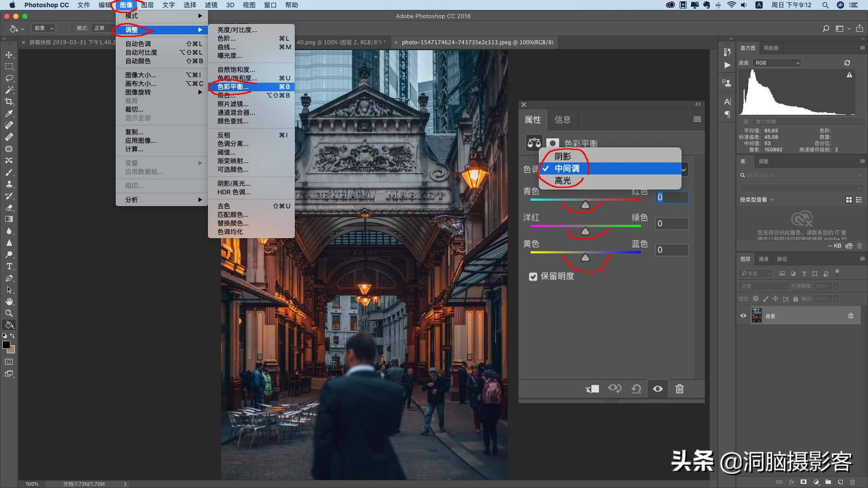Image resolution: width=868 pixels, height=488 pixels.
Task: Switch to the 信息 tab
Action: click(x=562, y=120)
